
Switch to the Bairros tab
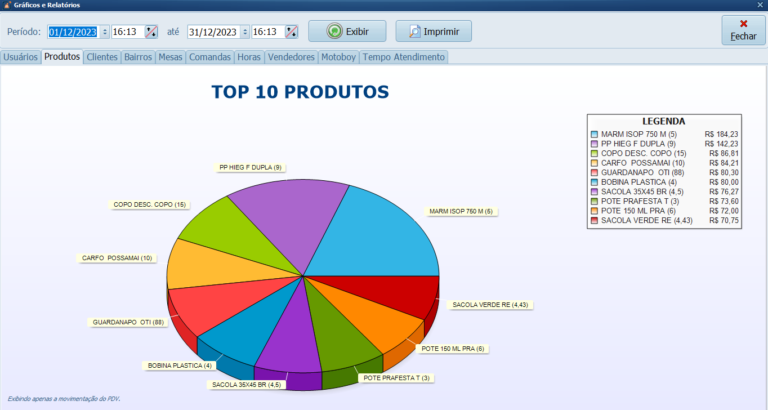coord(138,57)
